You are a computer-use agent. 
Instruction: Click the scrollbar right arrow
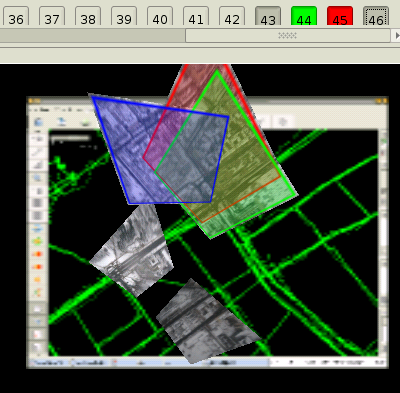click(x=396, y=35)
